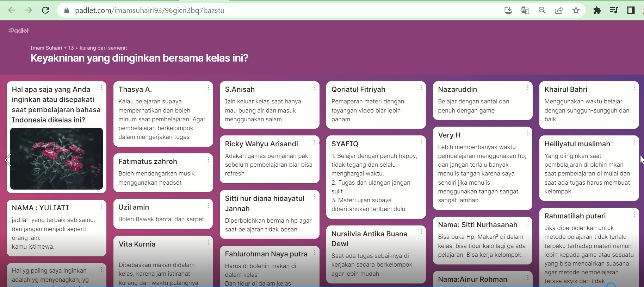Open three-dot menu on Qoriatul Fitriyah post
The width and height of the screenshot is (644, 287).
coord(421,88)
